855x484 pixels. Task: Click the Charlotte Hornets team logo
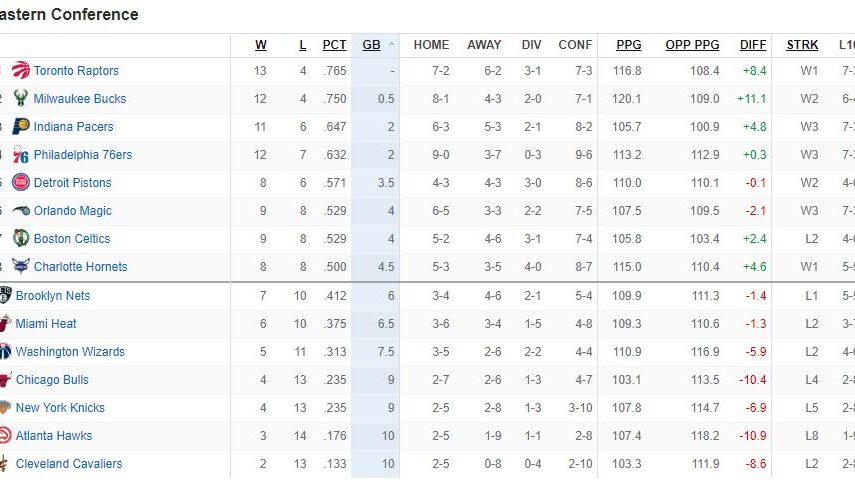tap(21, 267)
